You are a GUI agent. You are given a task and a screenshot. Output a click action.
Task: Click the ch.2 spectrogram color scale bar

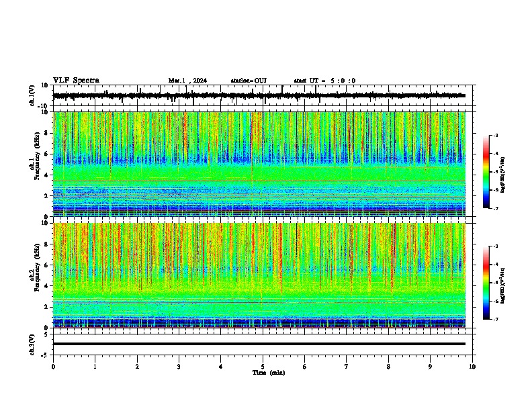486,283
